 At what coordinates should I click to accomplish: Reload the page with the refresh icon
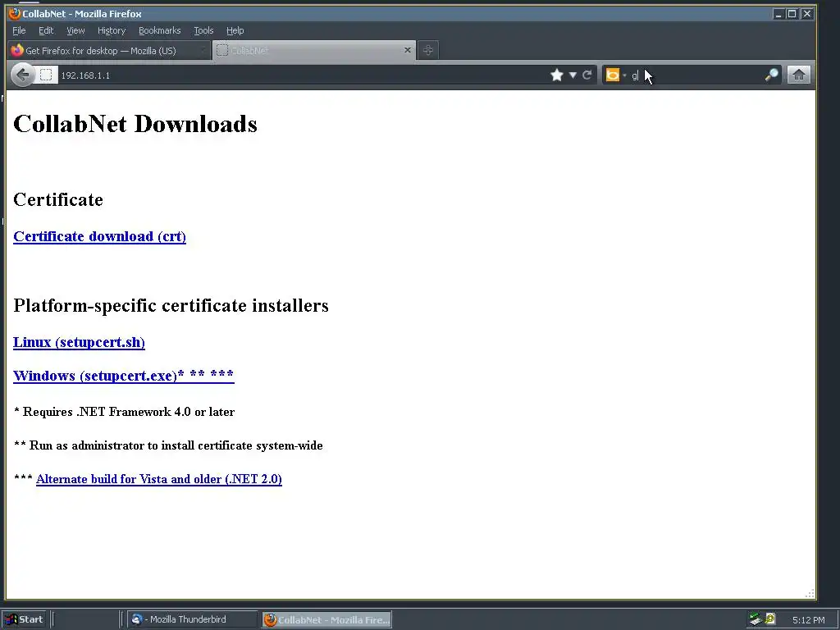587,75
